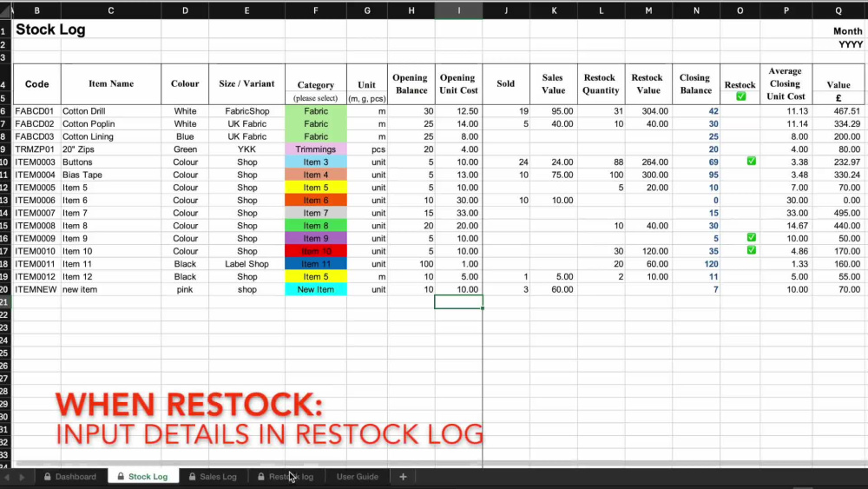Screen dimensions: 868x489
Task: Select sales value 95.00 cell
Action: [x=554, y=111]
